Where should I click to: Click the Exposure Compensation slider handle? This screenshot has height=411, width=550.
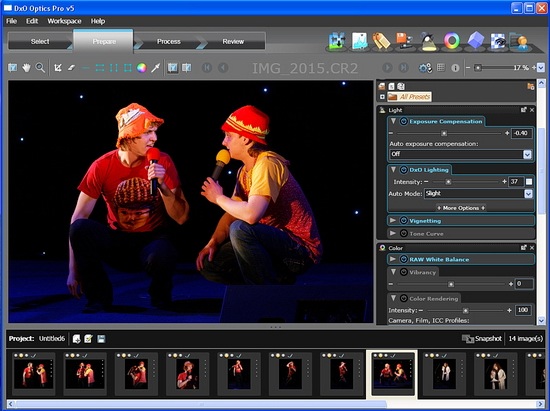pyautogui.click(x=444, y=133)
